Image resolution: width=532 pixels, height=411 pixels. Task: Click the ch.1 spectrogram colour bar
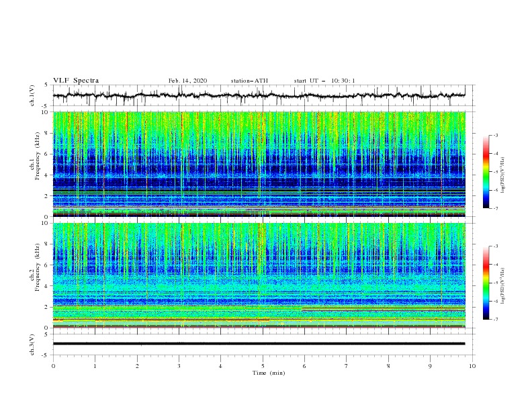[486, 172]
